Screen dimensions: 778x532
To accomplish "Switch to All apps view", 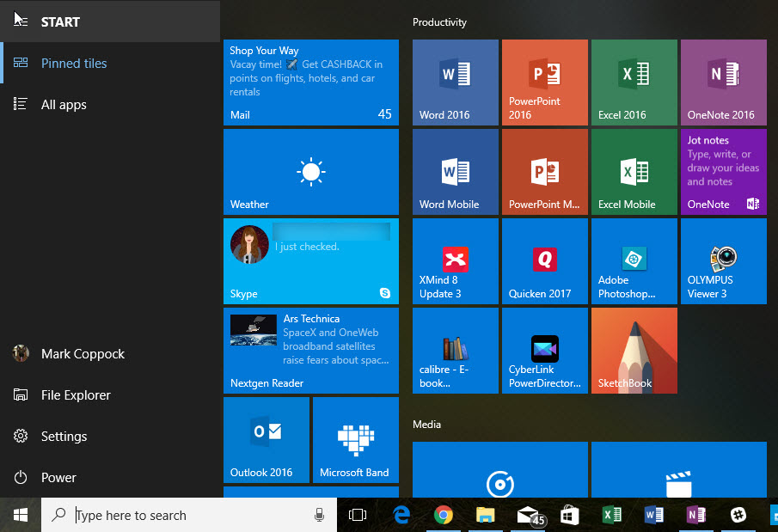I will click(x=64, y=104).
